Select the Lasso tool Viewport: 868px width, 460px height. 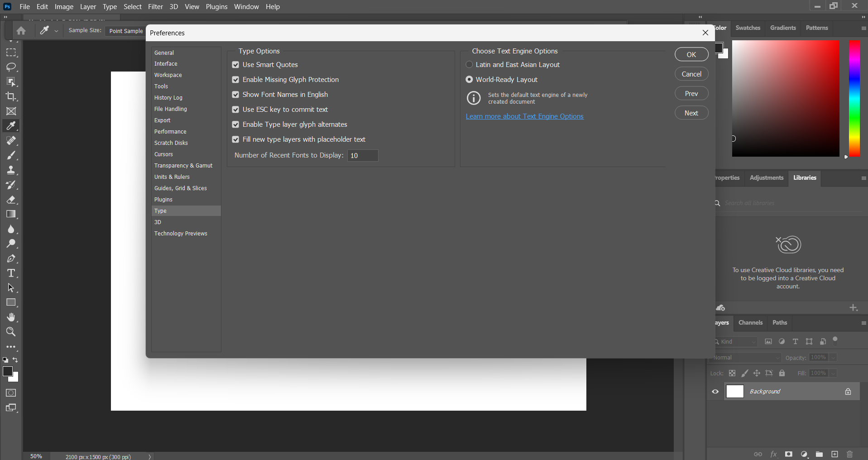pyautogui.click(x=11, y=67)
